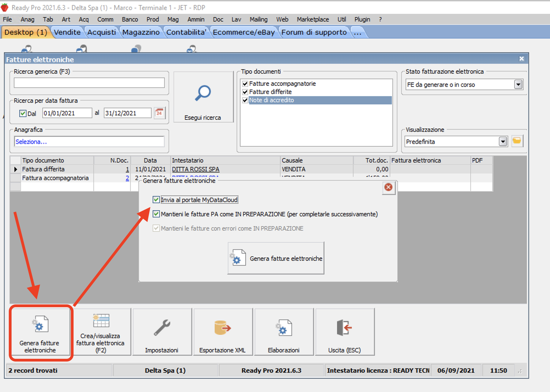Click DITTA ROSSI SPA link in first row
This screenshot has height=392, width=550.
click(196, 169)
